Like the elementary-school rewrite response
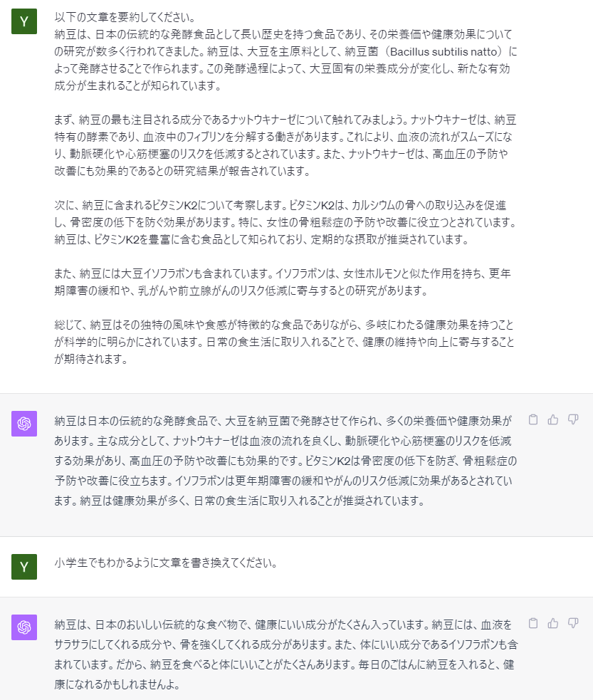The height and width of the screenshot is (700, 593). [553, 623]
